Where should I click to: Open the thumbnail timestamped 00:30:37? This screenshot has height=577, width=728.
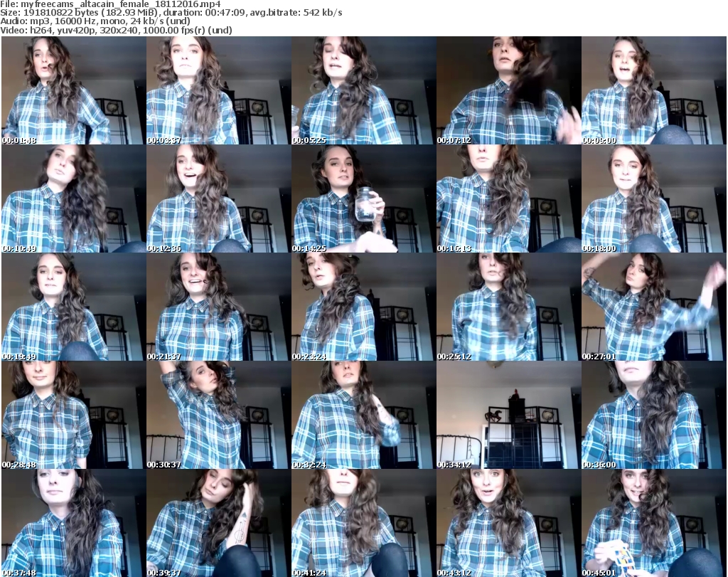pyautogui.click(x=219, y=415)
